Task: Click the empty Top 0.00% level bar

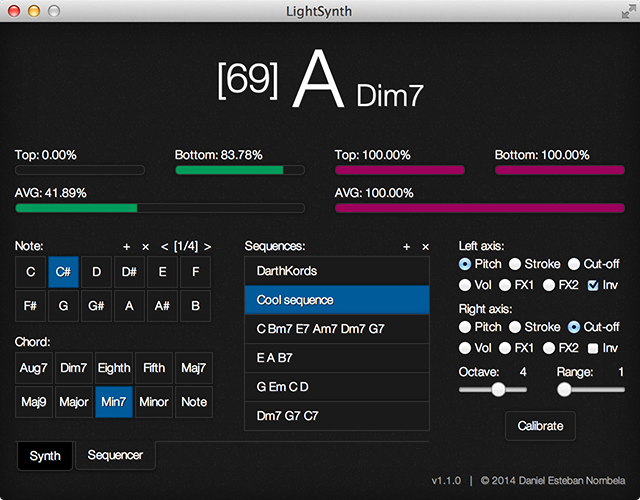Action: 80,170
